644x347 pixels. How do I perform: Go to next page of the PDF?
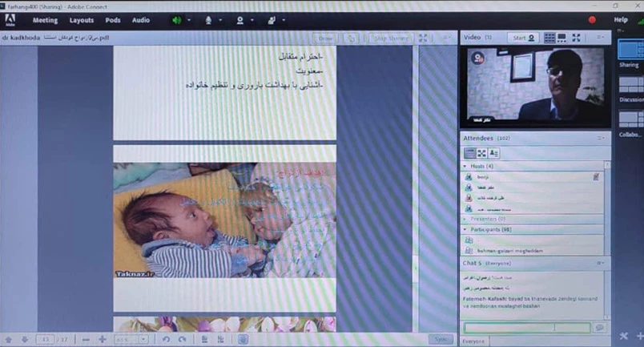coord(24,339)
